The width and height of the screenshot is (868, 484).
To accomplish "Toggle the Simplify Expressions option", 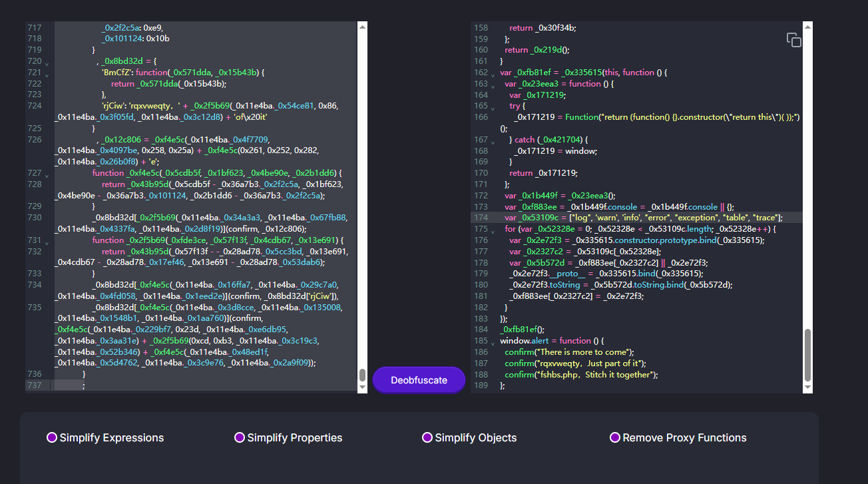I will point(52,437).
